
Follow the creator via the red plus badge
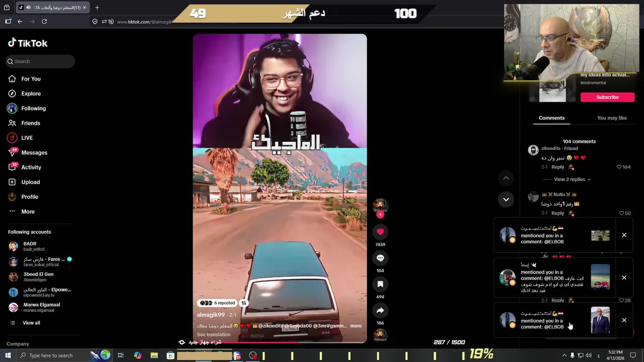(x=380, y=215)
